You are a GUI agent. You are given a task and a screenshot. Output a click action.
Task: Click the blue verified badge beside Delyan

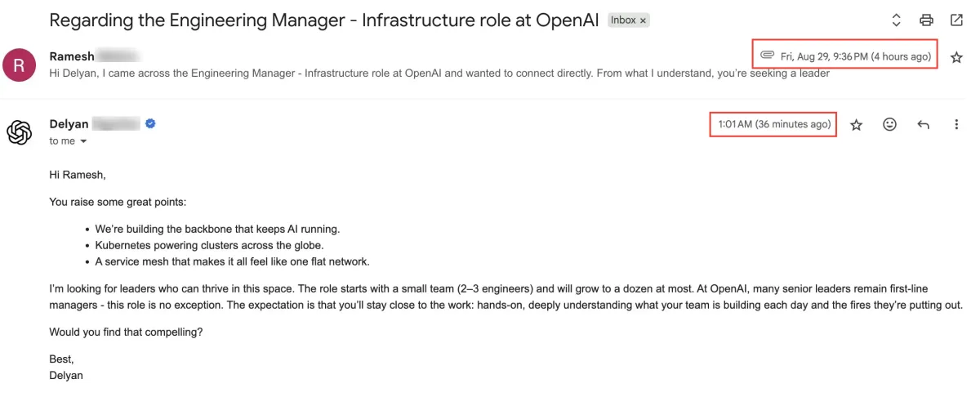(150, 123)
